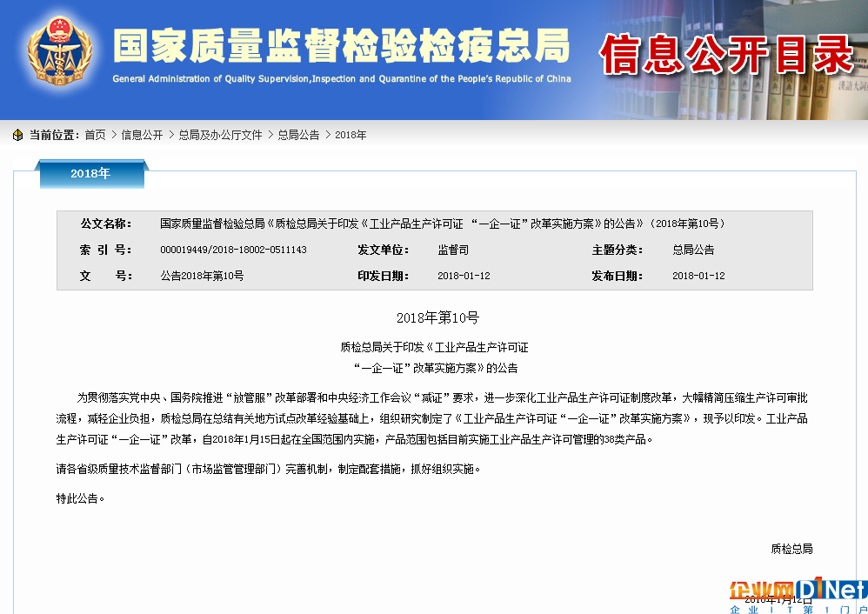Go to 信息公开 breadcrumb link

pyautogui.click(x=142, y=135)
